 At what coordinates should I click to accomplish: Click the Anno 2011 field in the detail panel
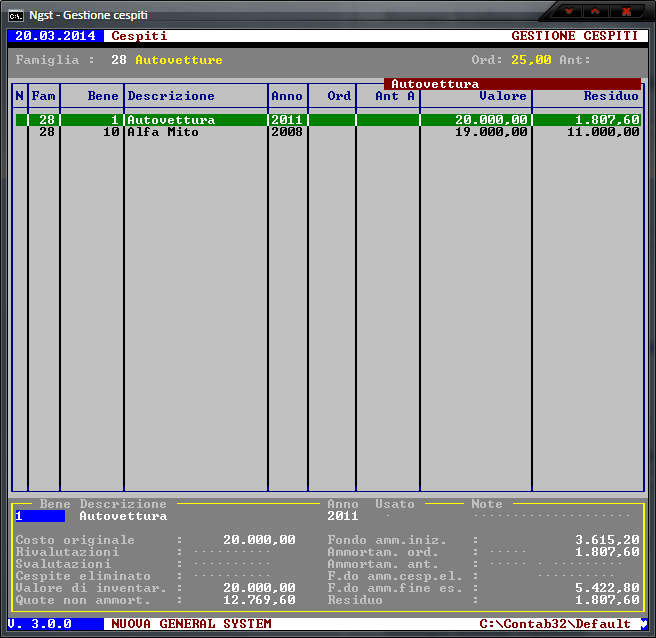coord(342,517)
